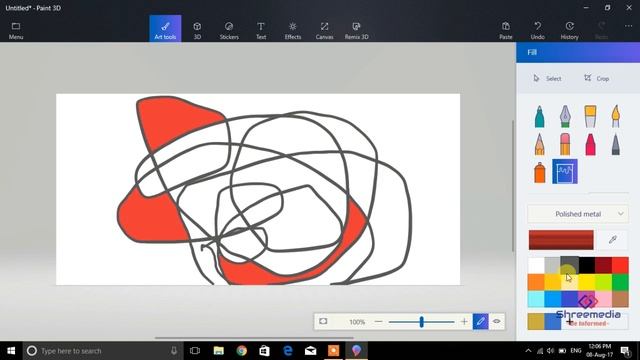Open the Effects tab
Screen dimensions: 640x360
click(293, 31)
